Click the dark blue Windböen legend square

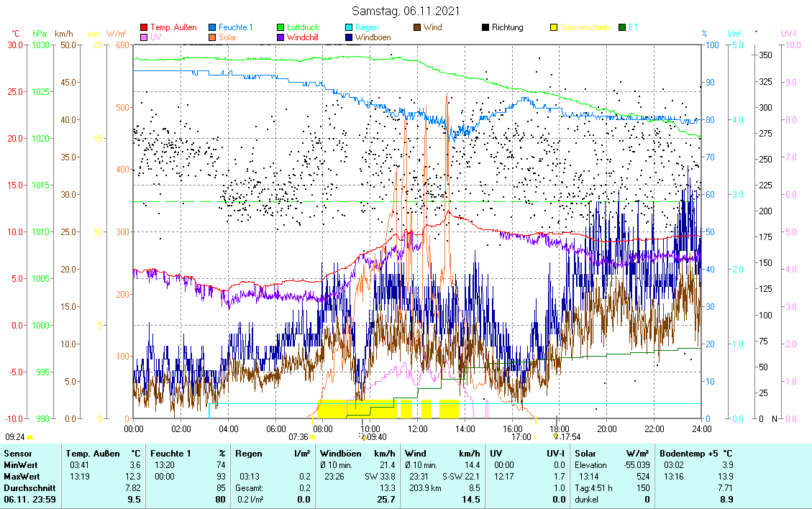349,37
